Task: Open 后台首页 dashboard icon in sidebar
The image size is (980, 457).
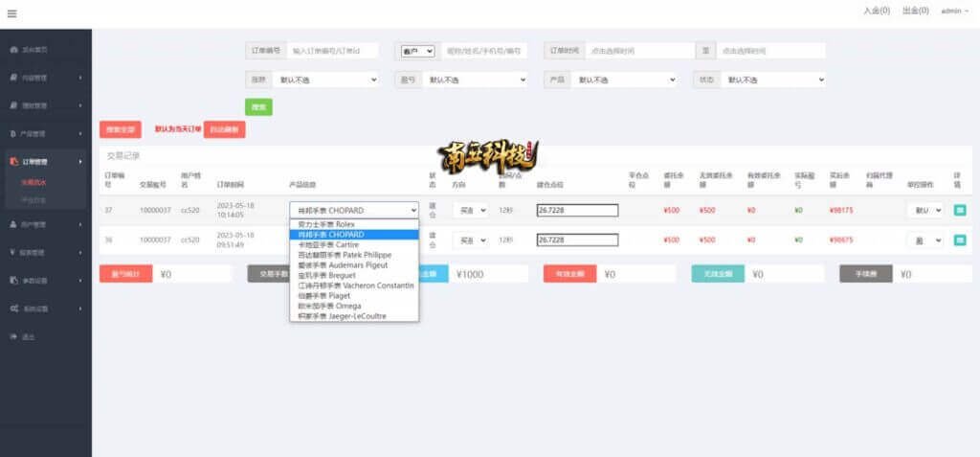Action: (12, 49)
